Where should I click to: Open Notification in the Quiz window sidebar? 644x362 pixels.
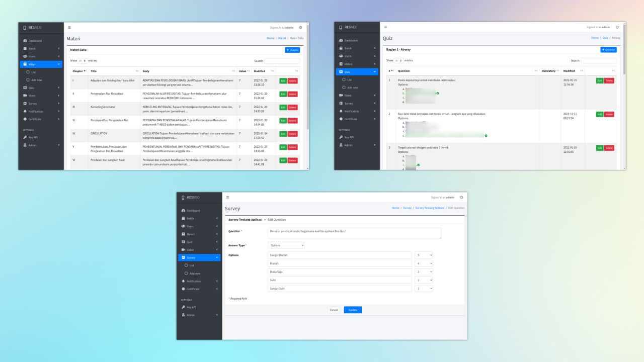pyautogui.click(x=351, y=111)
